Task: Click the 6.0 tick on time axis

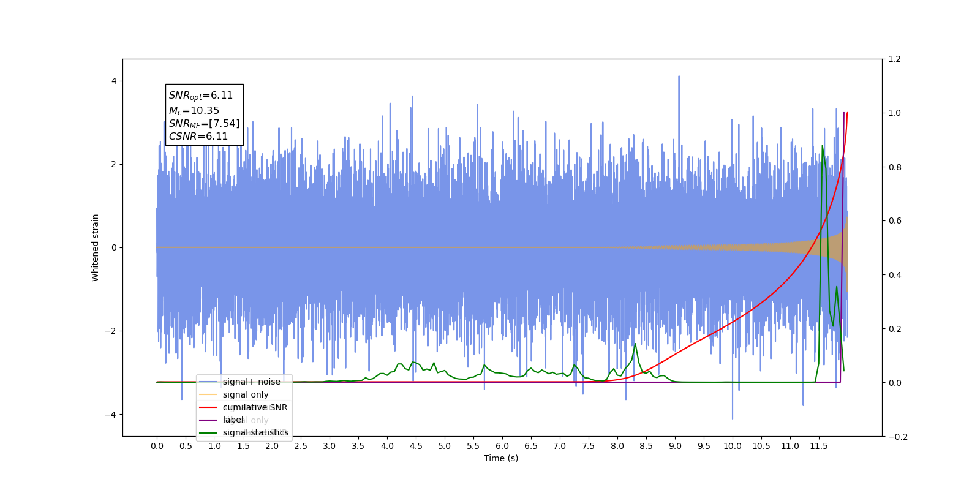Action: 502,446
